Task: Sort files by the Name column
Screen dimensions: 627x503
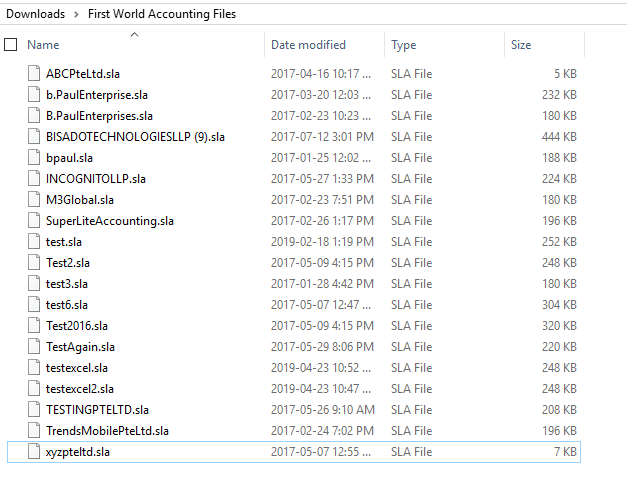Action: 44,45
